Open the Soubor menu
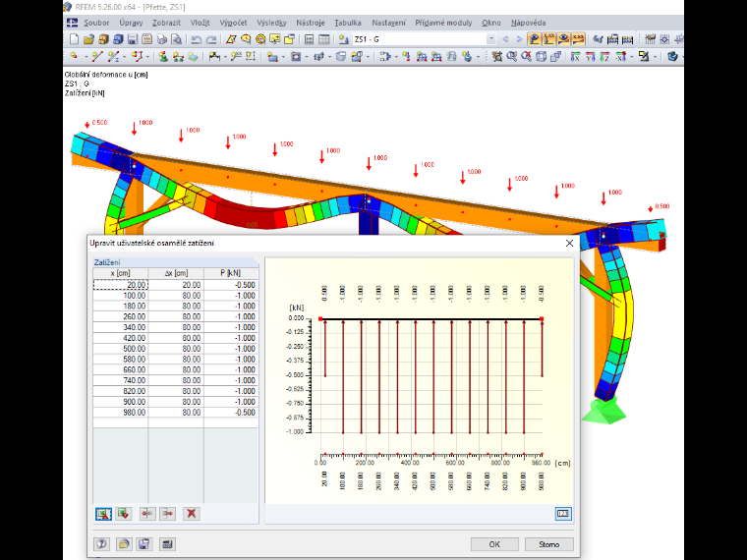The height and width of the screenshot is (560, 747). click(96, 23)
